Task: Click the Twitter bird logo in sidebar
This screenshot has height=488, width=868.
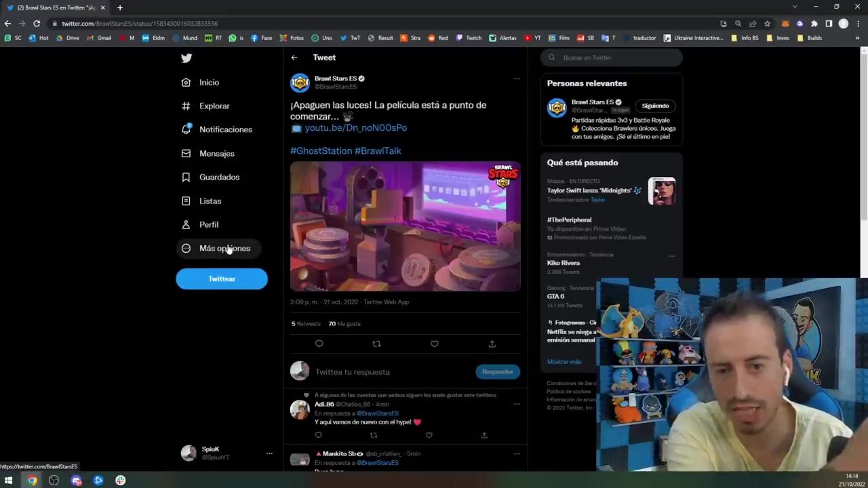Action: [x=186, y=58]
